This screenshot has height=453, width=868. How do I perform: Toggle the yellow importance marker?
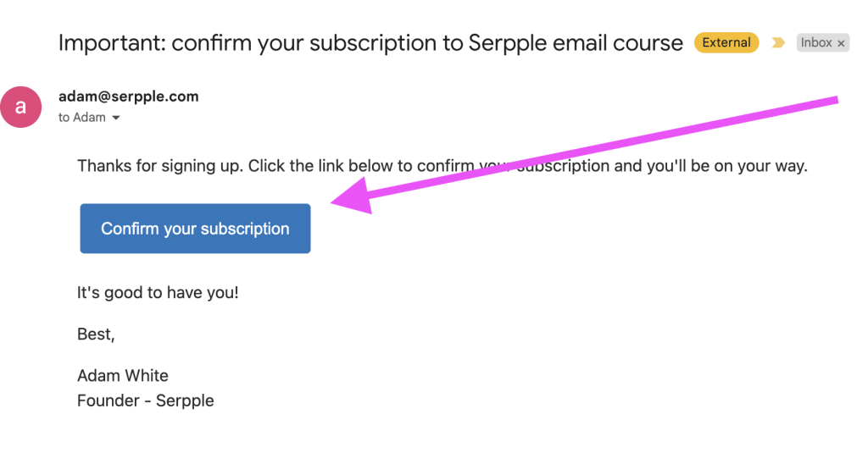click(778, 43)
